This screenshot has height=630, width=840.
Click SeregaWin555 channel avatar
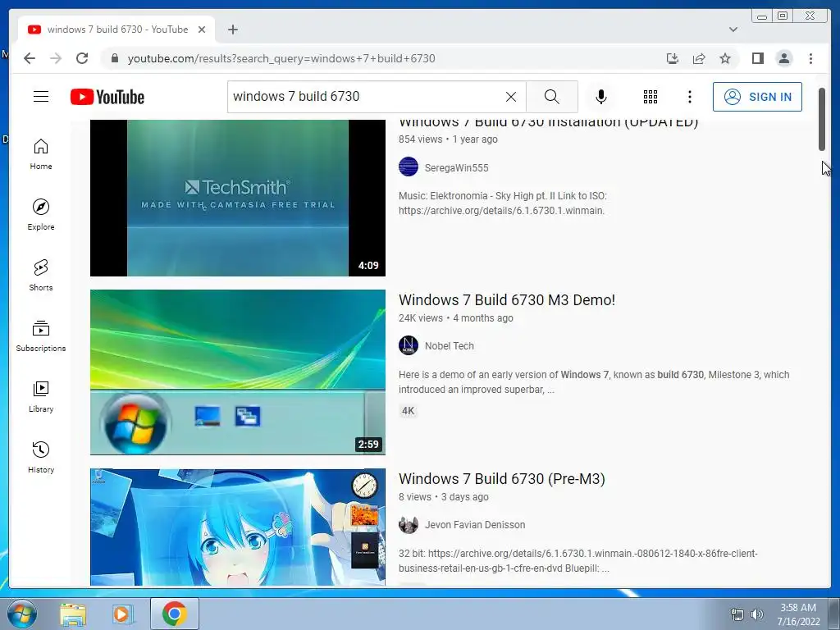[409, 167]
